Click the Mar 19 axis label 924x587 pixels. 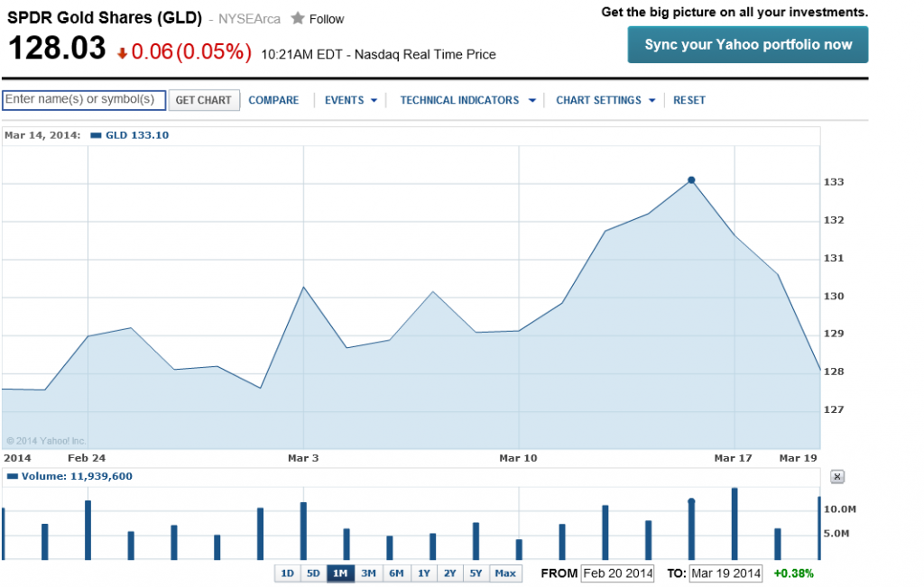click(x=798, y=458)
